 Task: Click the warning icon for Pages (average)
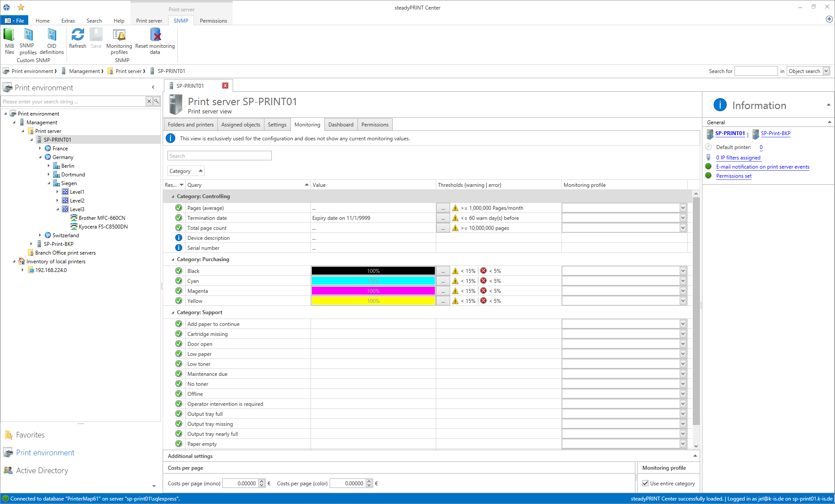pyautogui.click(x=455, y=208)
